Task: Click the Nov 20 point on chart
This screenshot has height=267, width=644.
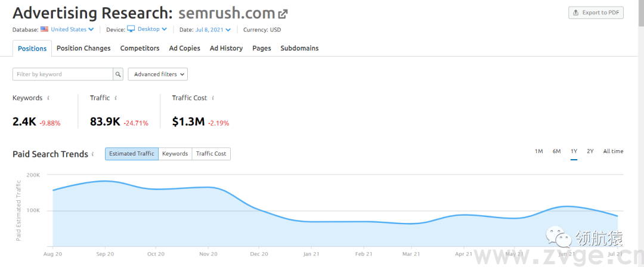Action: pos(208,188)
